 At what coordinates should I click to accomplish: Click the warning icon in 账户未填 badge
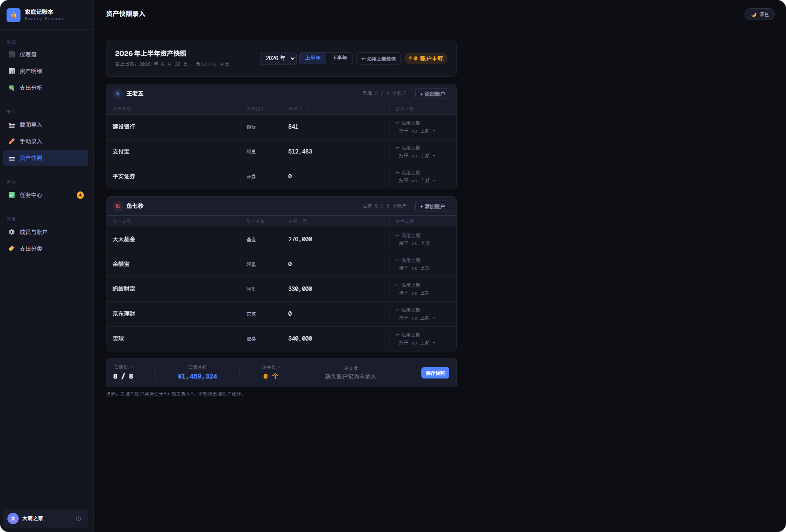(x=410, y=58)
